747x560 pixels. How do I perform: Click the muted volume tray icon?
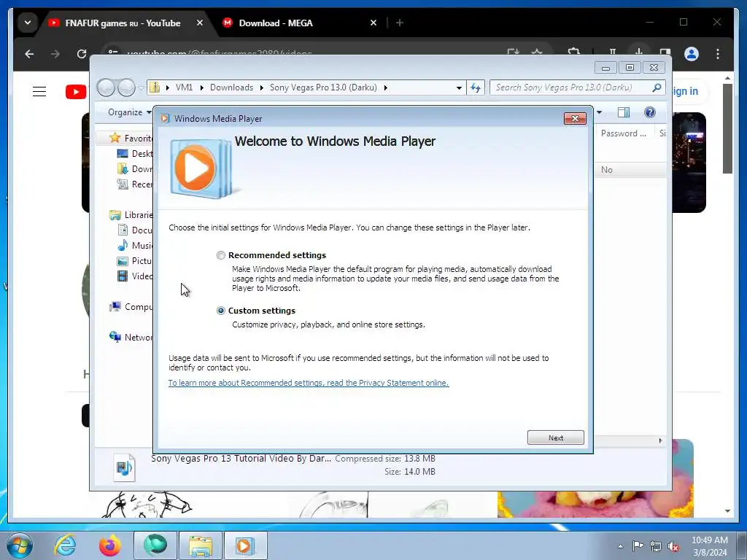[673, 546]
